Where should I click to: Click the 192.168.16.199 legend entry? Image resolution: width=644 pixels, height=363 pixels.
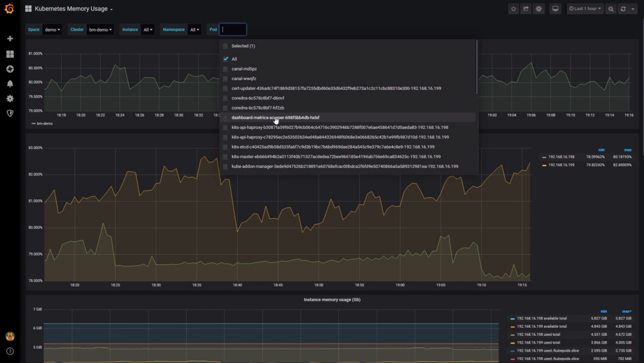click(561, 165)
